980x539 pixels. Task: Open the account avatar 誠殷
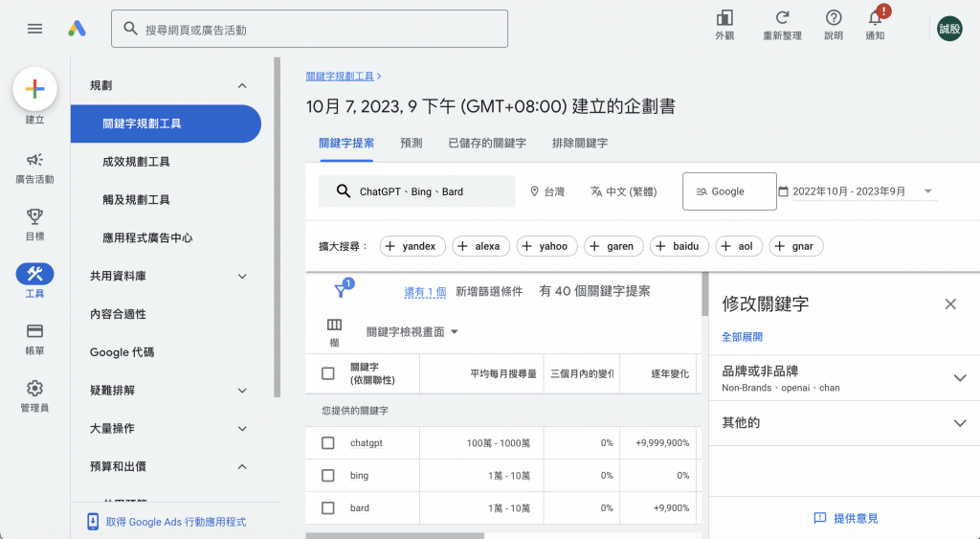949,29
